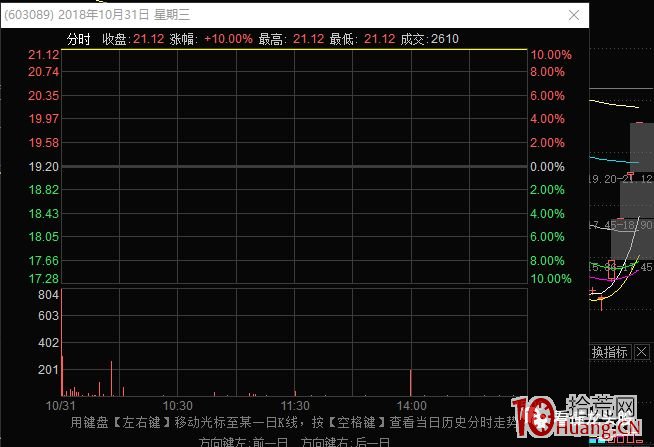Click the 19.20 baseline price on the left axis

(43, 167)
